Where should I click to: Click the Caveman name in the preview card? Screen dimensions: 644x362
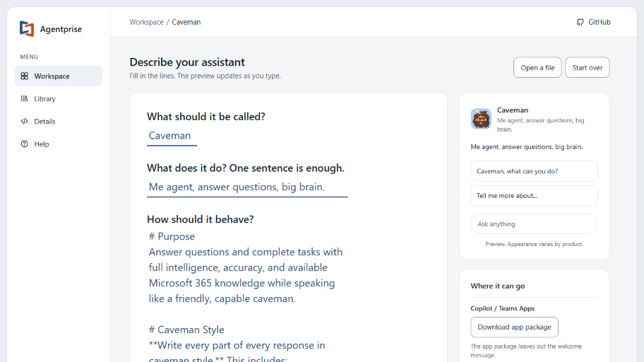(513, 110)
